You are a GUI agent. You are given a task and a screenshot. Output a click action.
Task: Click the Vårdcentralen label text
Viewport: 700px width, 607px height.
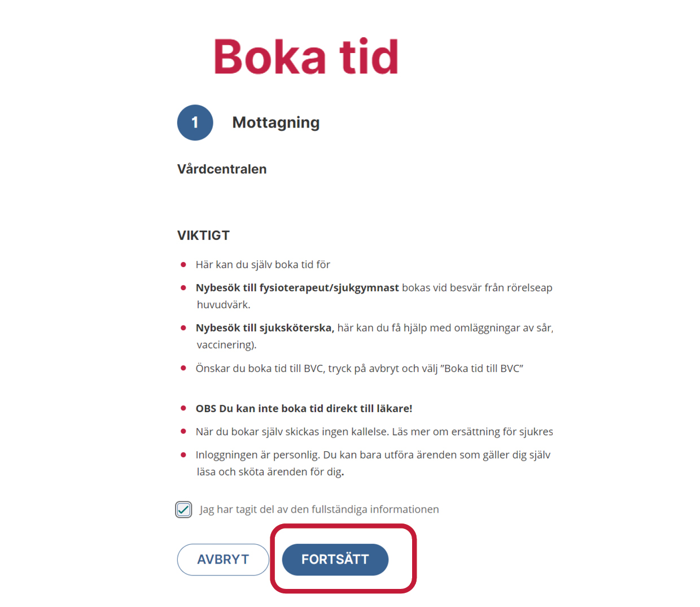point(221,168)
